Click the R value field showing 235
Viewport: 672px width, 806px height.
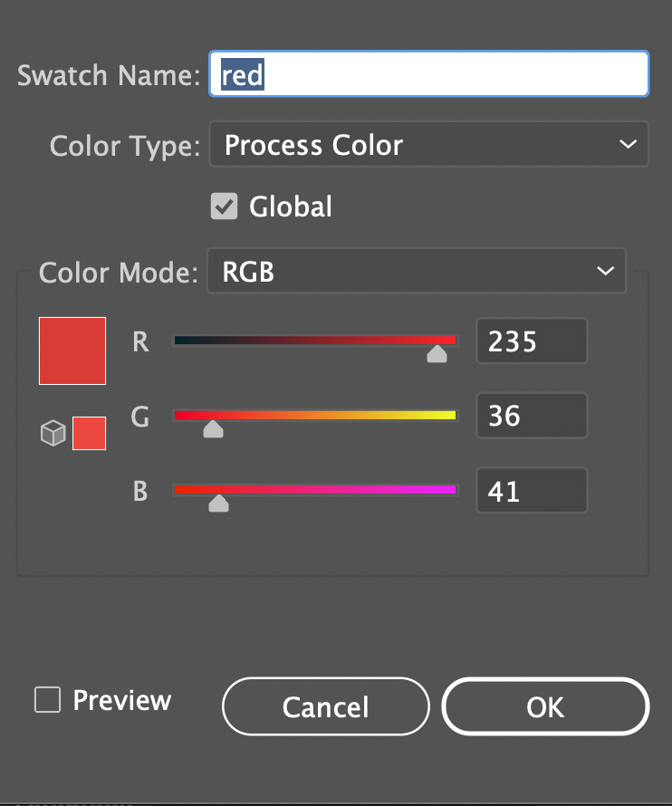click(532, 341)
